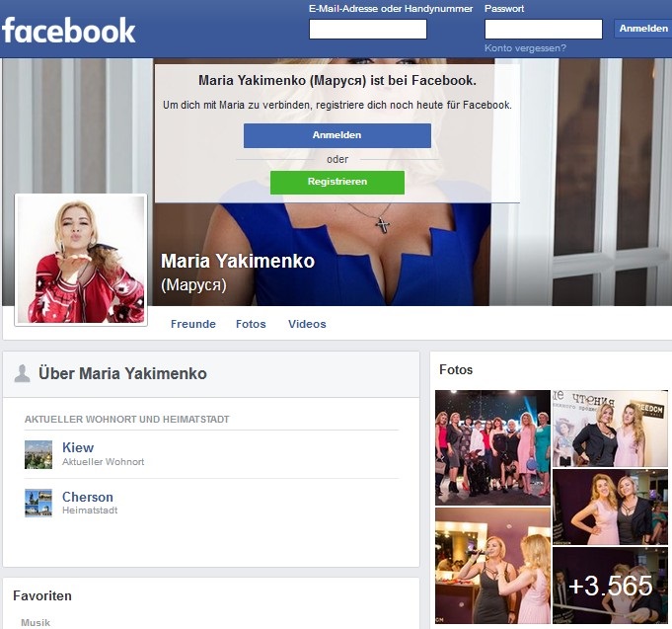Screen dimensions: 672x629
Task: Click the blue Anmelden button in the overlay
Action: tap(337, 135)
